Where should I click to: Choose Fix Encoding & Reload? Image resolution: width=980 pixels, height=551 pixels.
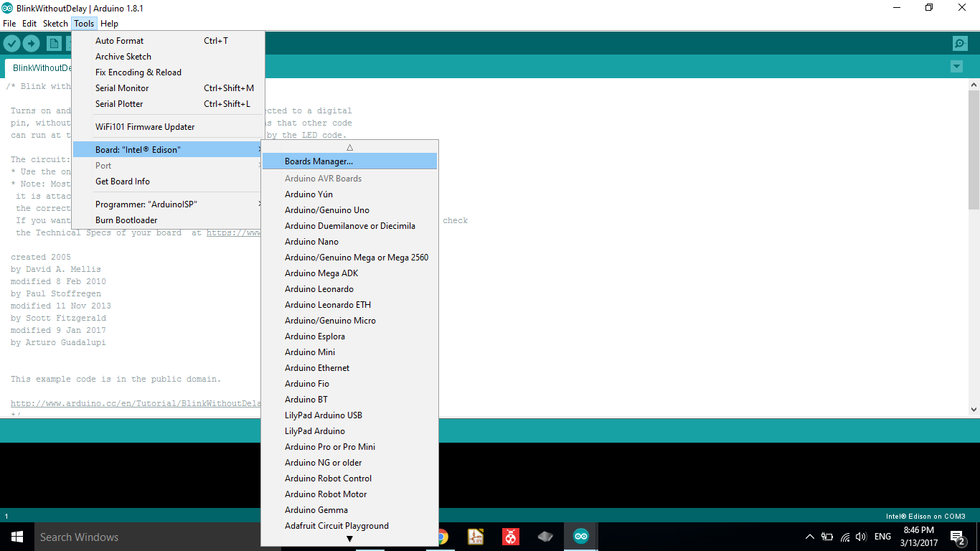tap(168, 72)
